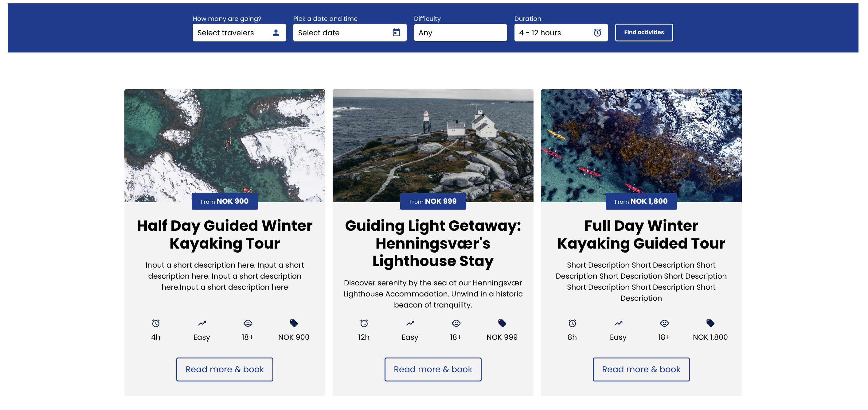Click the clock icon above 4h
The width and height of the screenshot is (868, 410).
[x=156, y=323]
